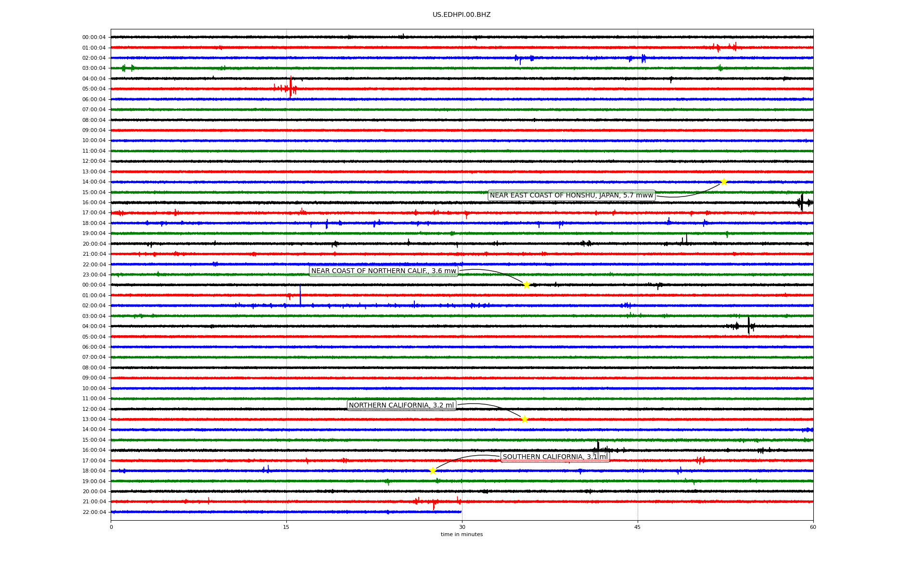The width and height of the screenshot is (924, 578).
Task: Click the 16:00:04 label beside the large black spike
Action: pyautogui.click(x=94, y=202)
